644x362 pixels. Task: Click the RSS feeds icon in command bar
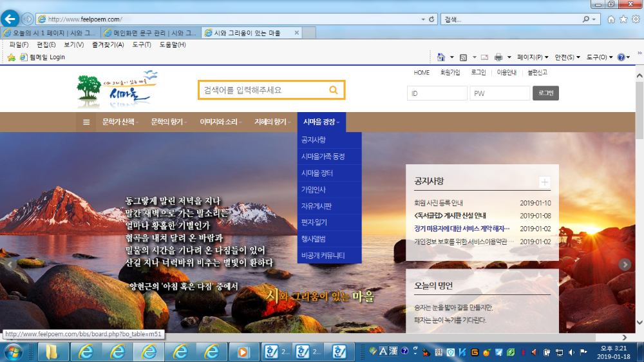463,57
